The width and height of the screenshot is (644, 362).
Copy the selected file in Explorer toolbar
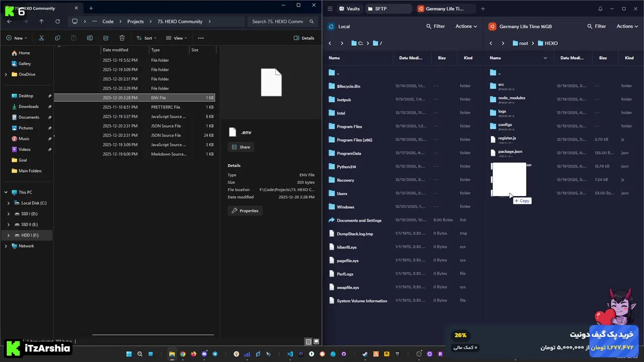(57, 38)
